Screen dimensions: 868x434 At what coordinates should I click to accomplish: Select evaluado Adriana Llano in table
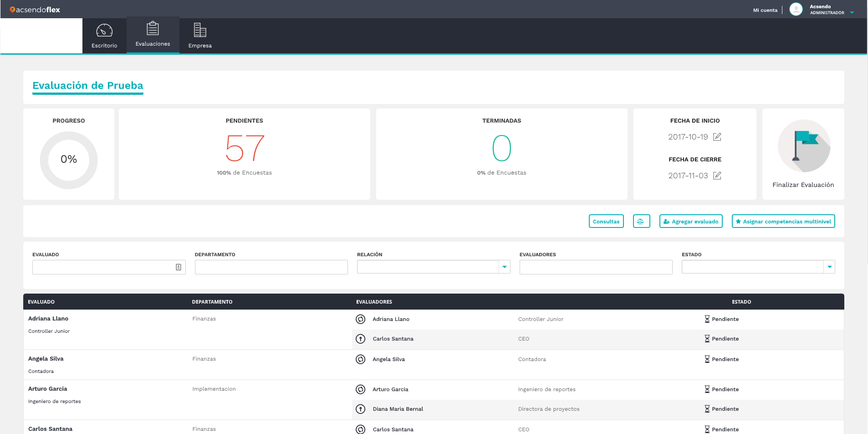pos(48,319)
